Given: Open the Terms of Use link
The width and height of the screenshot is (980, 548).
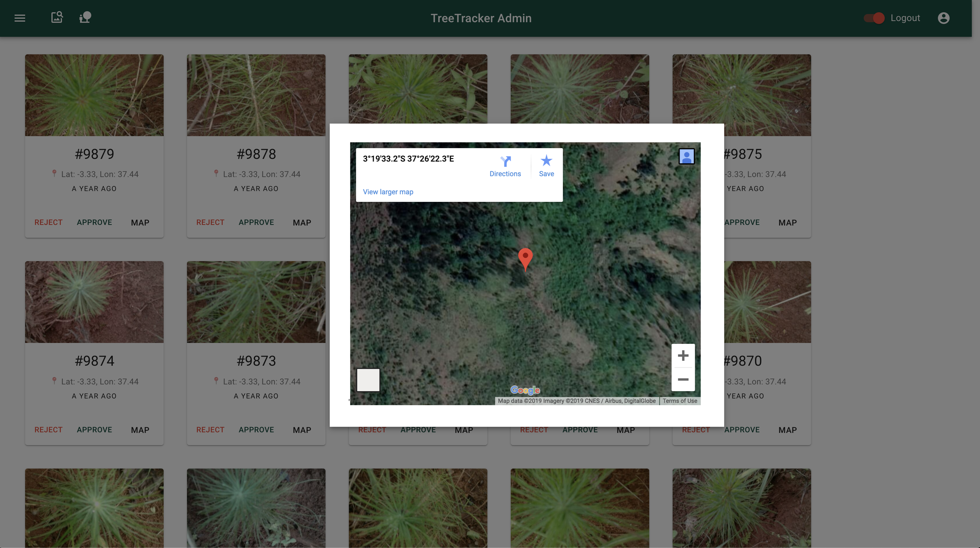Looking at the screenshot, I should pos(679,401).
